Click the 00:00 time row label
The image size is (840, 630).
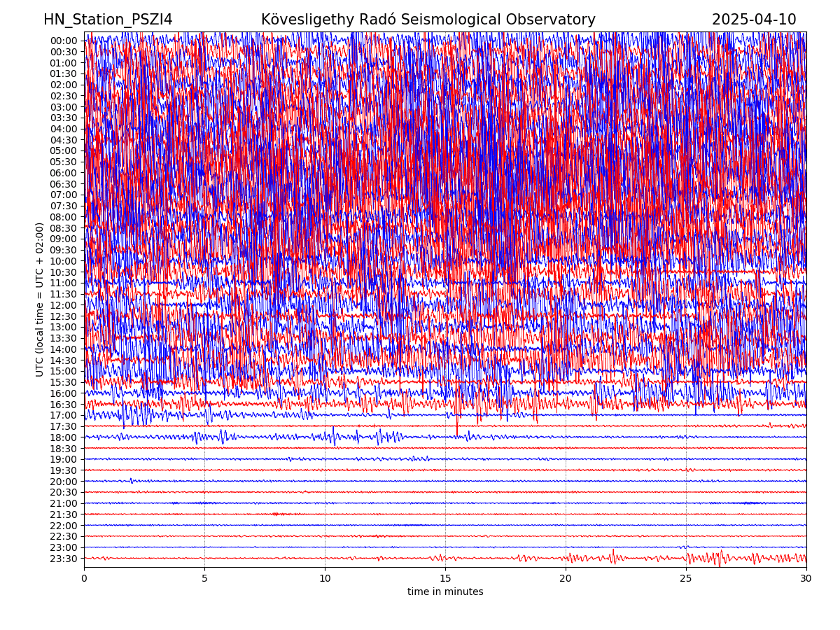coord(64,41)
